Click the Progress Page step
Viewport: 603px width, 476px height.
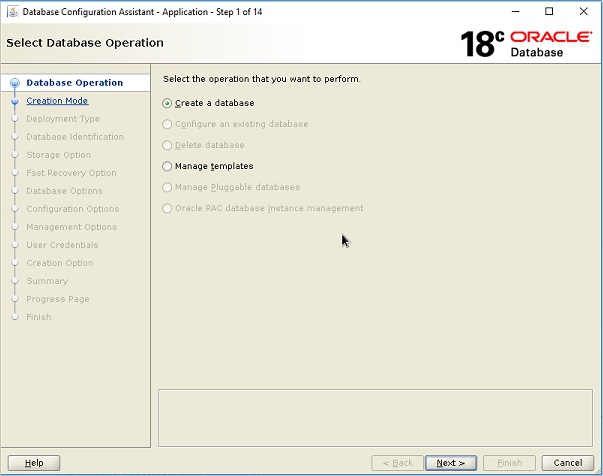[x=58, y=299]
